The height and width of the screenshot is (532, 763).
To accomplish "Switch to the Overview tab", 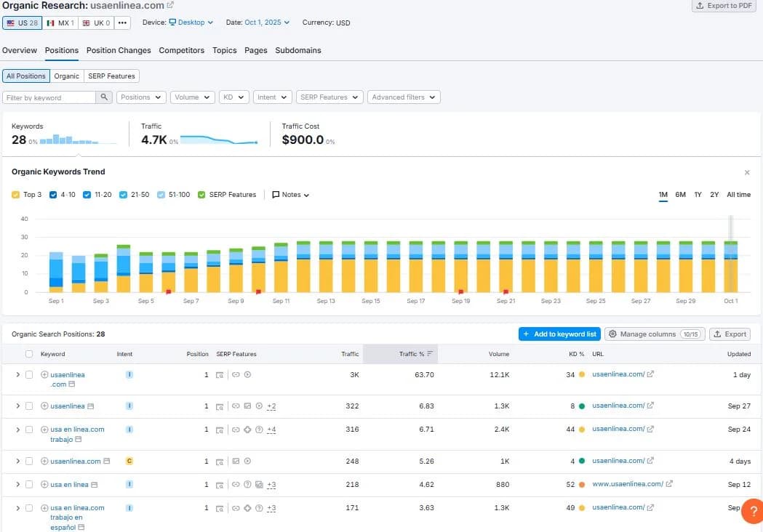I will pyautogui.click(x=20, y=51).
